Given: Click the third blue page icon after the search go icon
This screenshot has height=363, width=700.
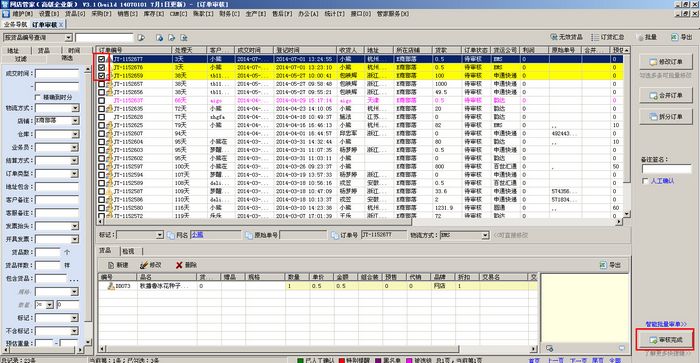Looking at the screenshot, I should pos(184,38).
